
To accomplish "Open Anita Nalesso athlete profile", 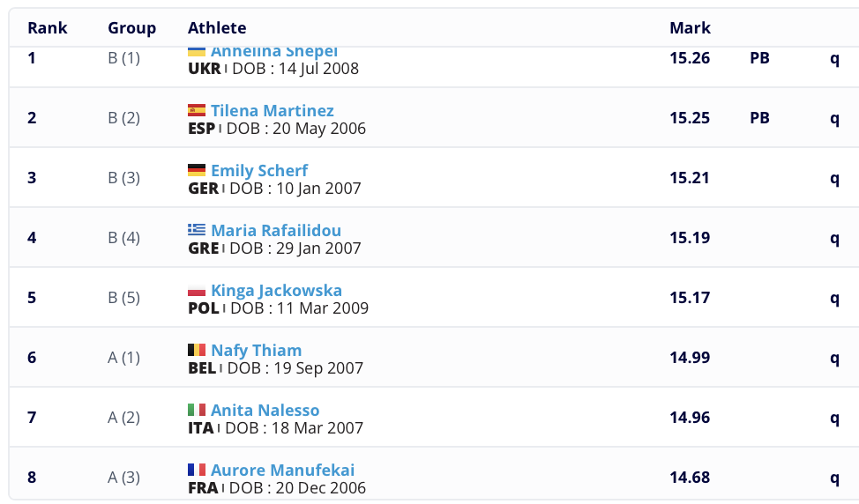I will pos(265,411).
